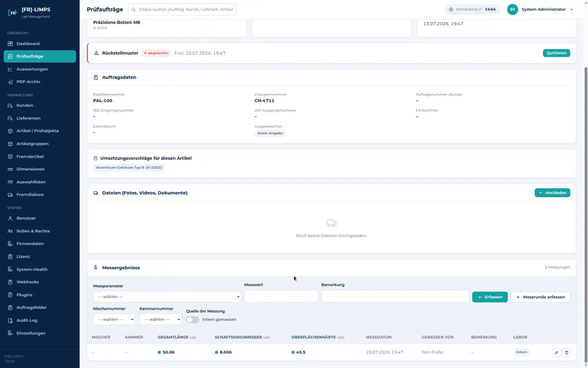Viewport: 588px width, 368px height.
Task: Click the Abmeldung in session timer
Action: (472, 9)
